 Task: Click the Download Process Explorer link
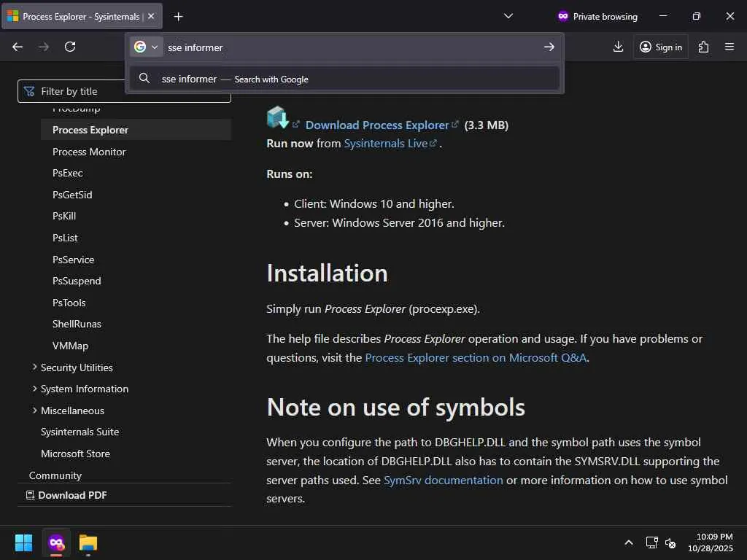point(377,125)
